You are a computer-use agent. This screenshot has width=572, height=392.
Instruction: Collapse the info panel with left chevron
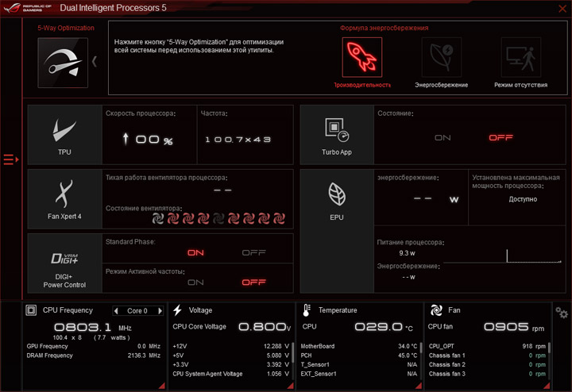[95, 61]
